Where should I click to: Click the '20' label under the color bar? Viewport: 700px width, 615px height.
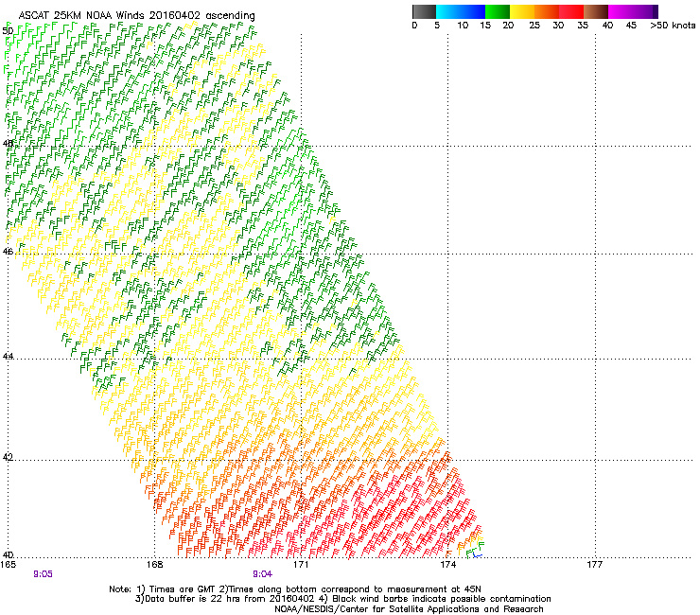[x=508, y=26]
